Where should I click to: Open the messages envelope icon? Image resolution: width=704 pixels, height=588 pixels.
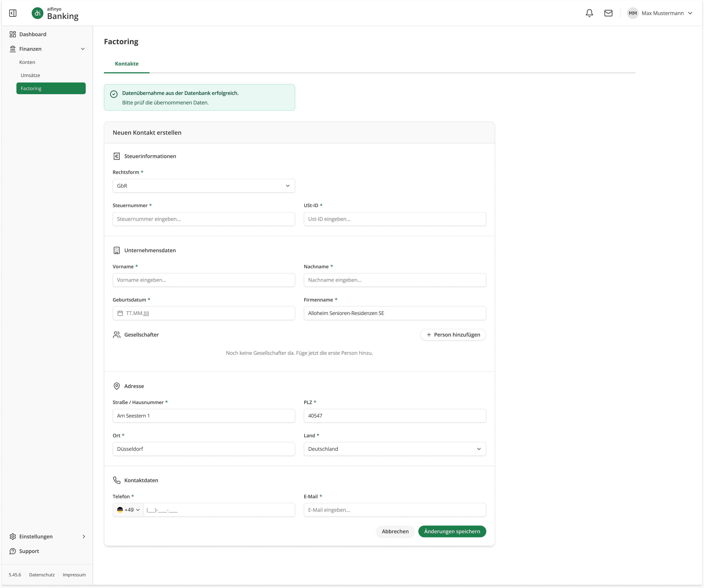pos(608,13)
